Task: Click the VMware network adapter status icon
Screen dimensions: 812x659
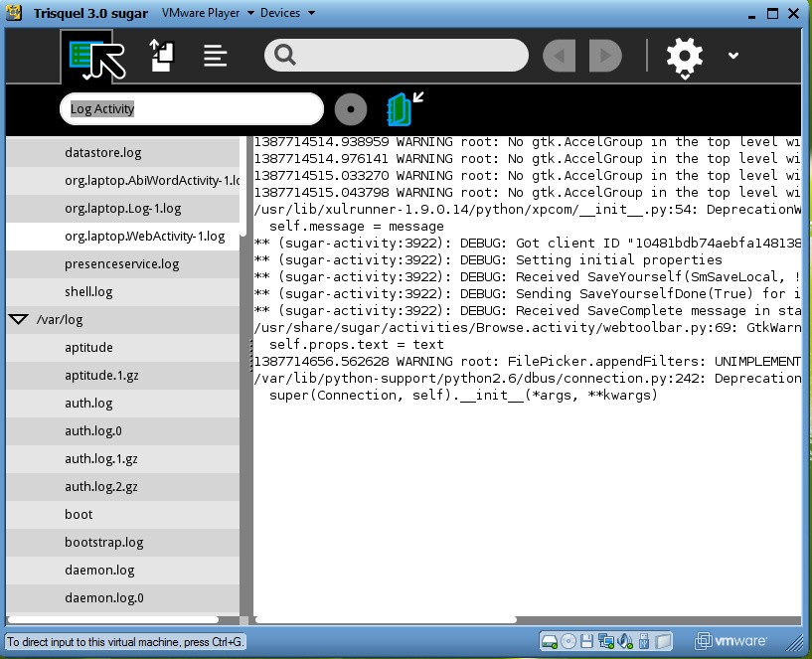Action: (x=606, y=641)
